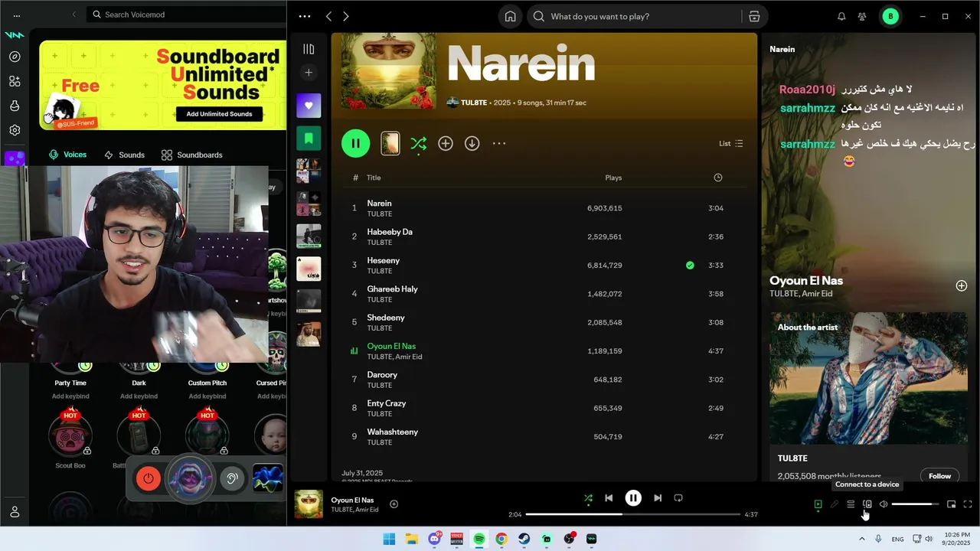Toggle repeat mode
980x551 pixels.
pyautogui.click(x=678, y=498)
